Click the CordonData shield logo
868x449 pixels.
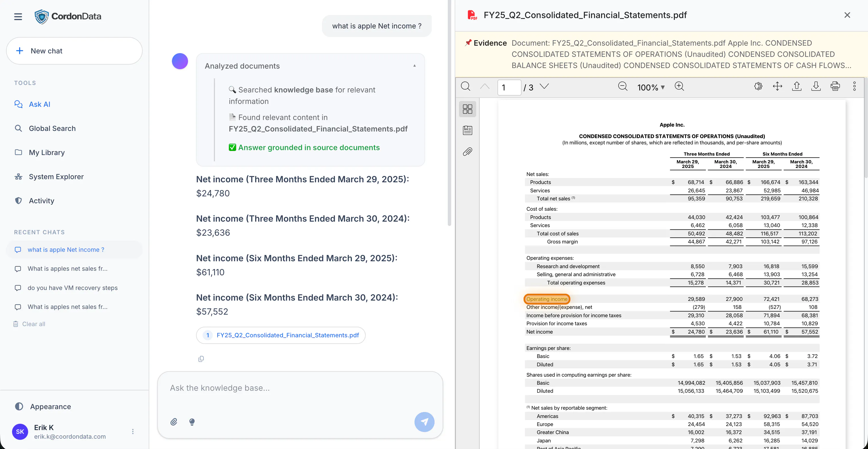(42, 17)
